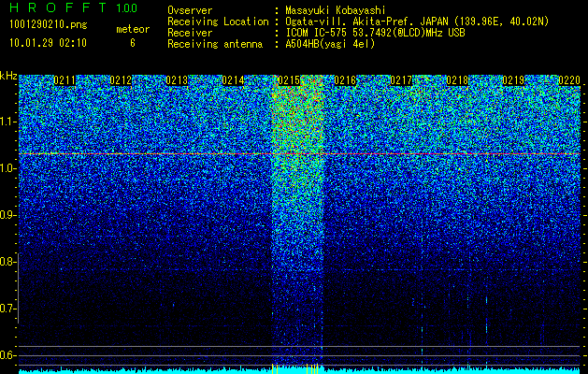Click the meteor count value 6
This screenshot has width=588, height=374.
[133, 43]
